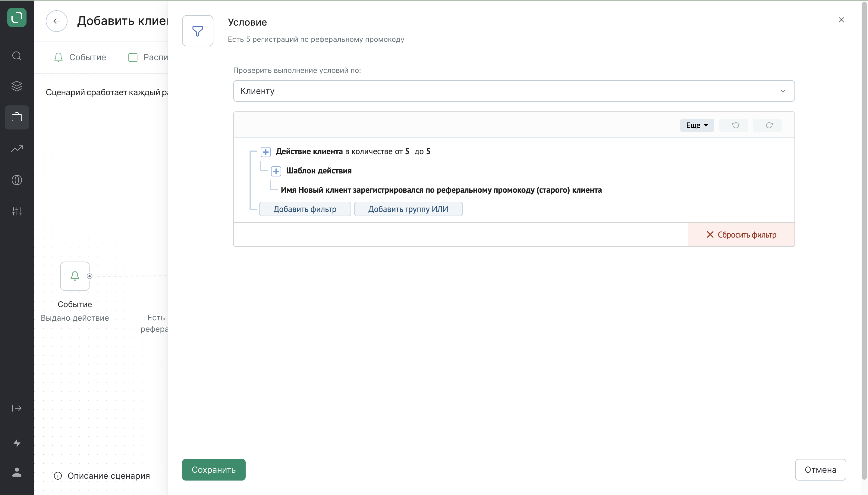
Task: Click the Действие клиента filter label
Action: tap(309, 151)
